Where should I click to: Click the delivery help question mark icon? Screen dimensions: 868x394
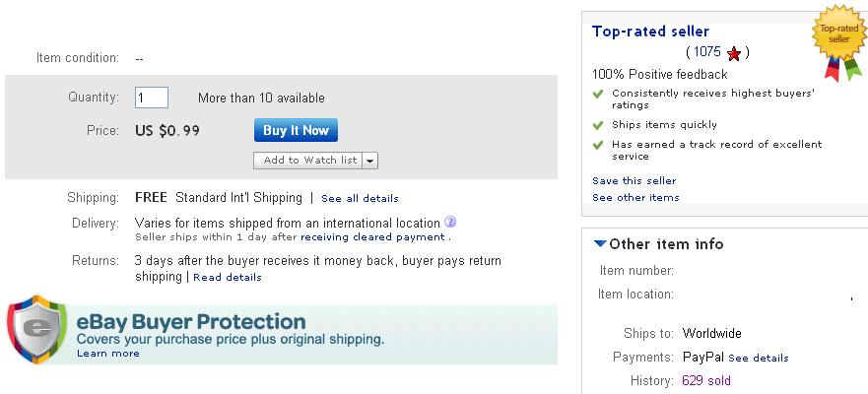click(450, 222)
